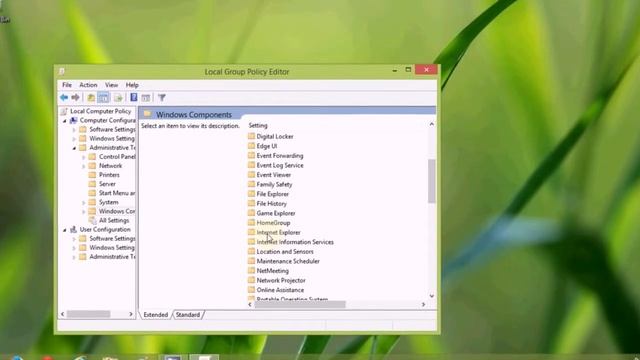Click the Event Forwarding folder icon
The width and height of the screenshot is (640, 360).
[251, 156]
